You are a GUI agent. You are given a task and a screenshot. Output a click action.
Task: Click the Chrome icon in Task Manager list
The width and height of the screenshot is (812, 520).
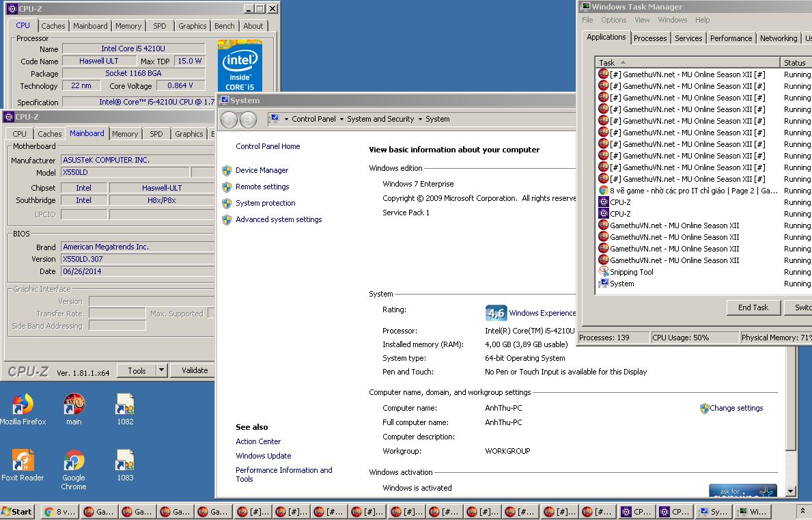pyautogui.click(x=603, y=191)
